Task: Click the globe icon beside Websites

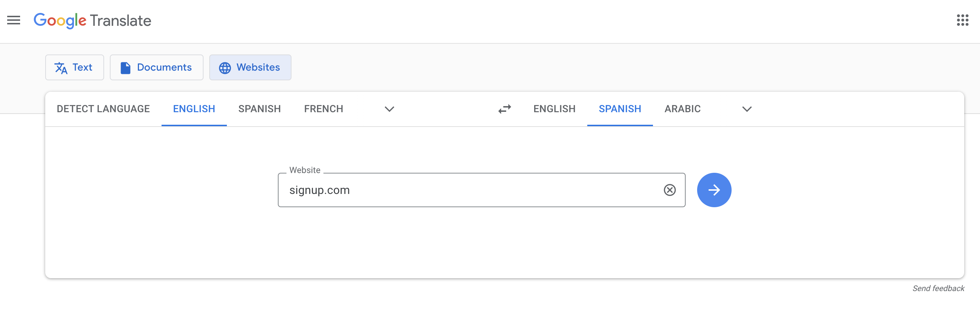Action: pos(225,67)
